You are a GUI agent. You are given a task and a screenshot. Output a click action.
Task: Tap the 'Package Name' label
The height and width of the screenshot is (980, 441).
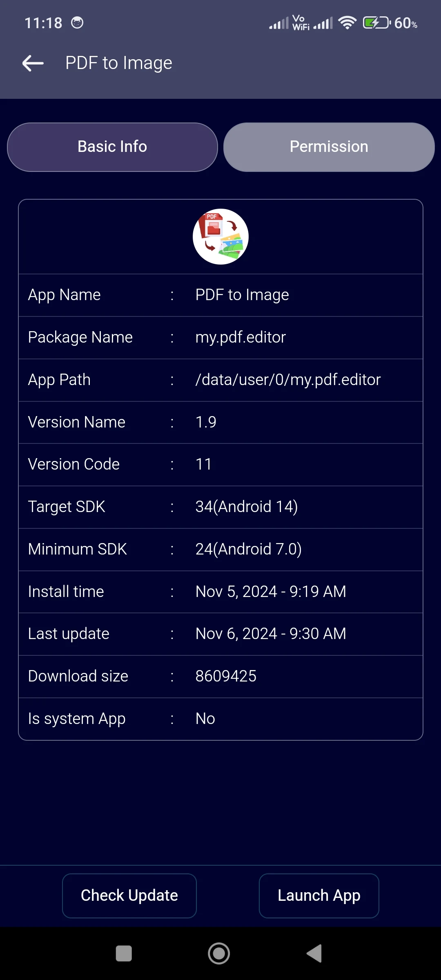tap(80, 337)
